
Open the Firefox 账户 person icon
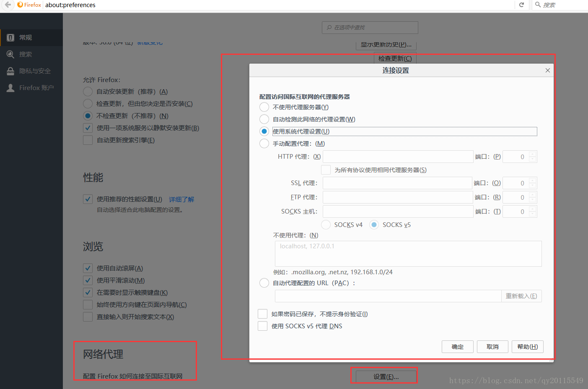pos(10,88)
